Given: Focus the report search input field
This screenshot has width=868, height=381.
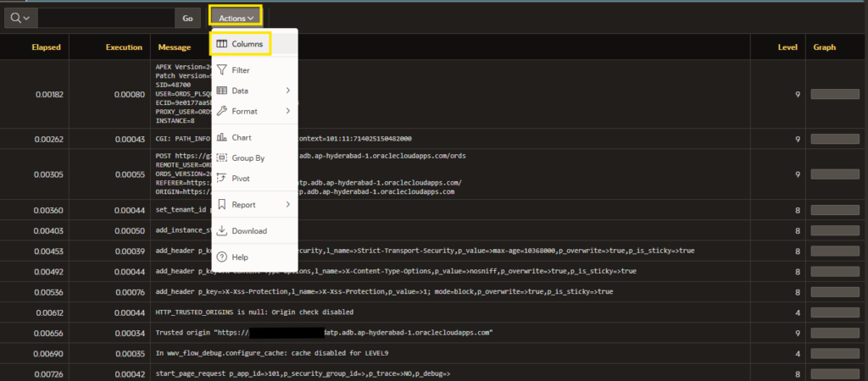Looking at the screenshot, I should (x=106, y=19).
